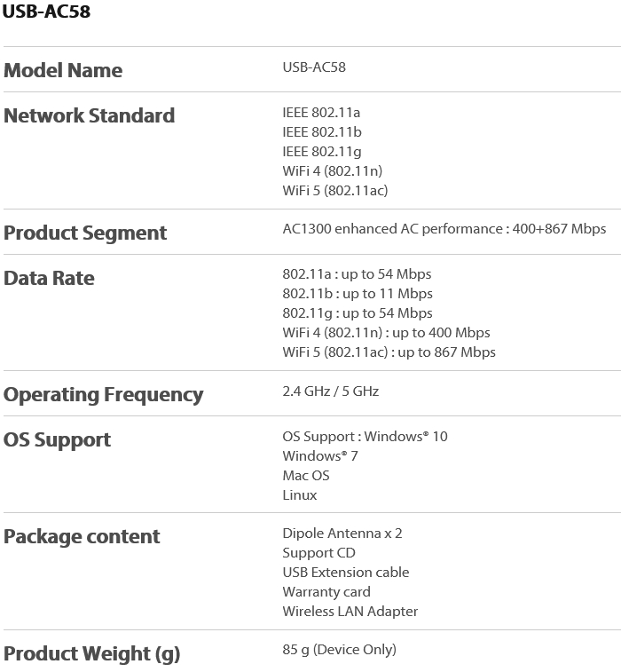Click the USB Extension cable entry
The image size is (621, 672).
(x=346, y=573)
